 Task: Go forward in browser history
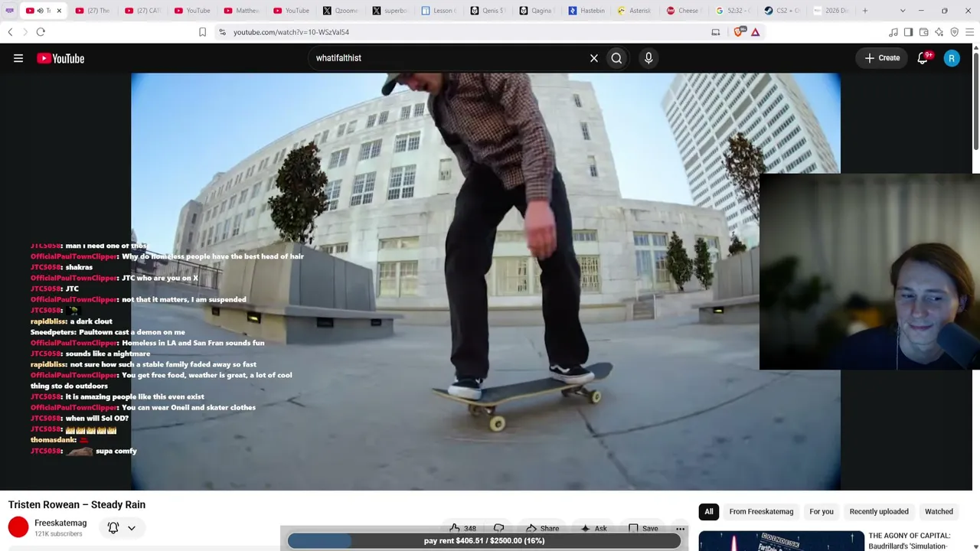(24, 32)
